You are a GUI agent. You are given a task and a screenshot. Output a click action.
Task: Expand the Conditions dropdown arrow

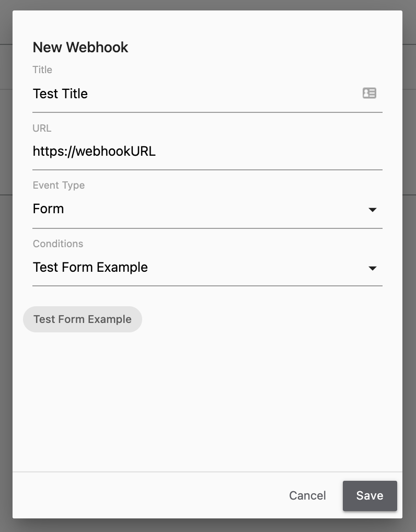pos(372,269)
